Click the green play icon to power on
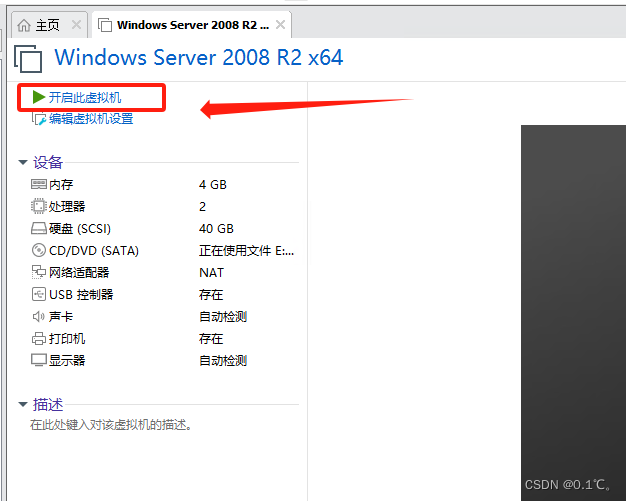 (39, 97)
